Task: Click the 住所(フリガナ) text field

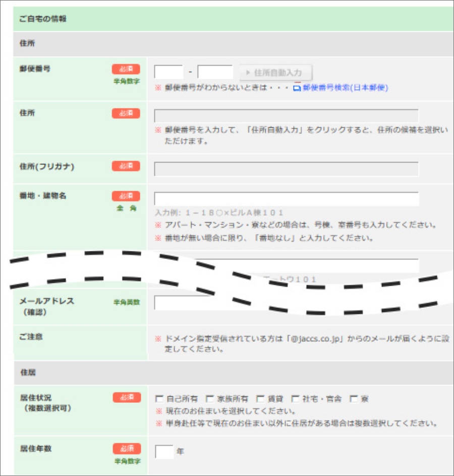Action: (286, 169)
